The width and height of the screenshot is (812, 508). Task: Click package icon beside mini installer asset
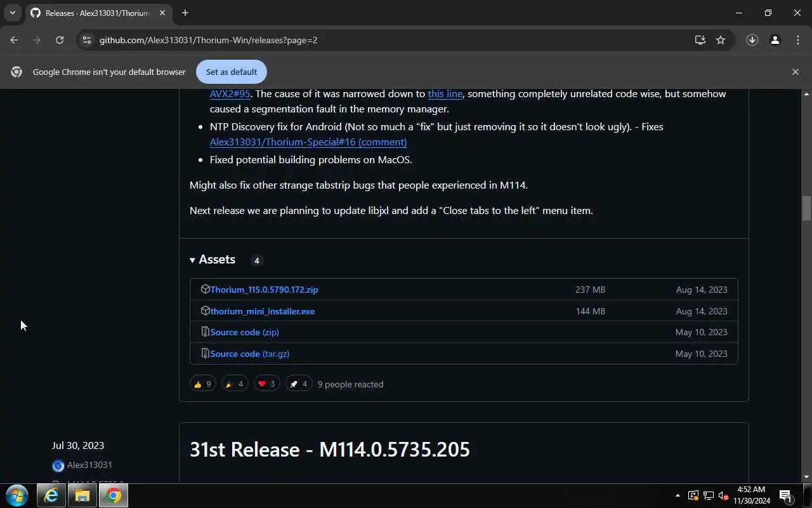(x=205, y=311)
